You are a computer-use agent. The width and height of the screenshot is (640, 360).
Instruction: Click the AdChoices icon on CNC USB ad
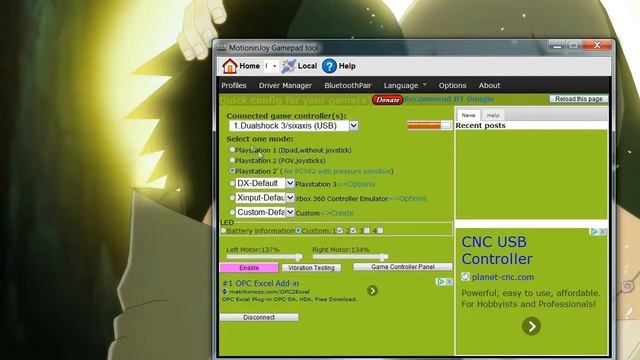tap(594, 232)
